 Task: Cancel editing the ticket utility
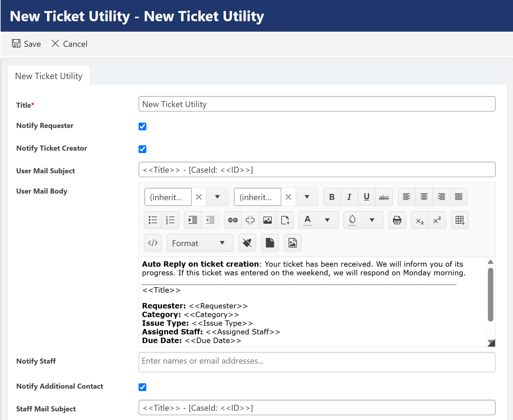69,44
